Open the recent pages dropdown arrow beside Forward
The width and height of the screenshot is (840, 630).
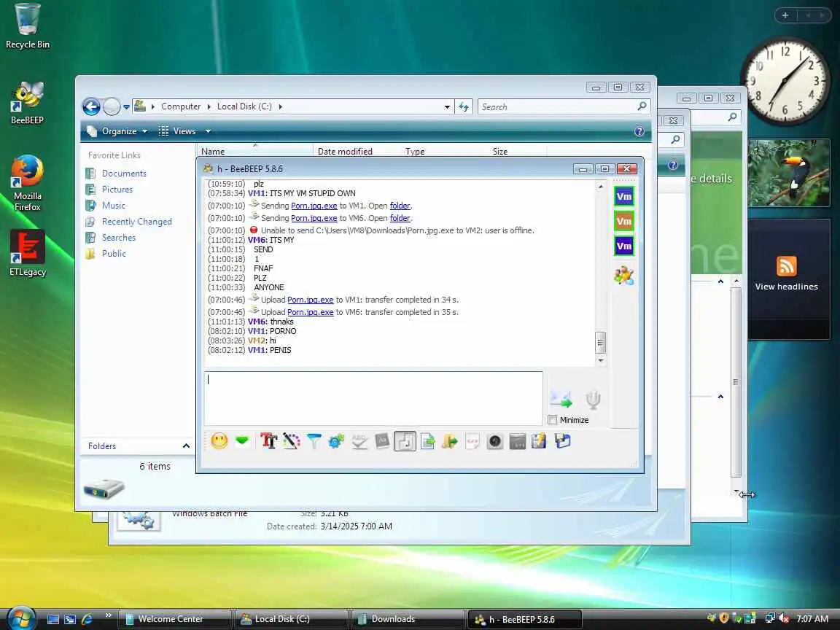coord(126,107)
